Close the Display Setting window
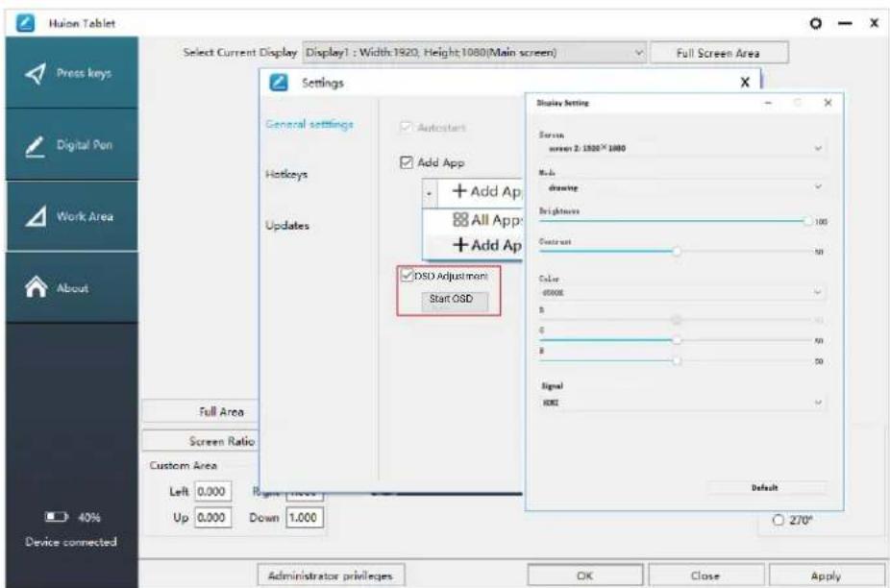Image resolution: width=890 pixels, height=588 pixels. (828, 102)
